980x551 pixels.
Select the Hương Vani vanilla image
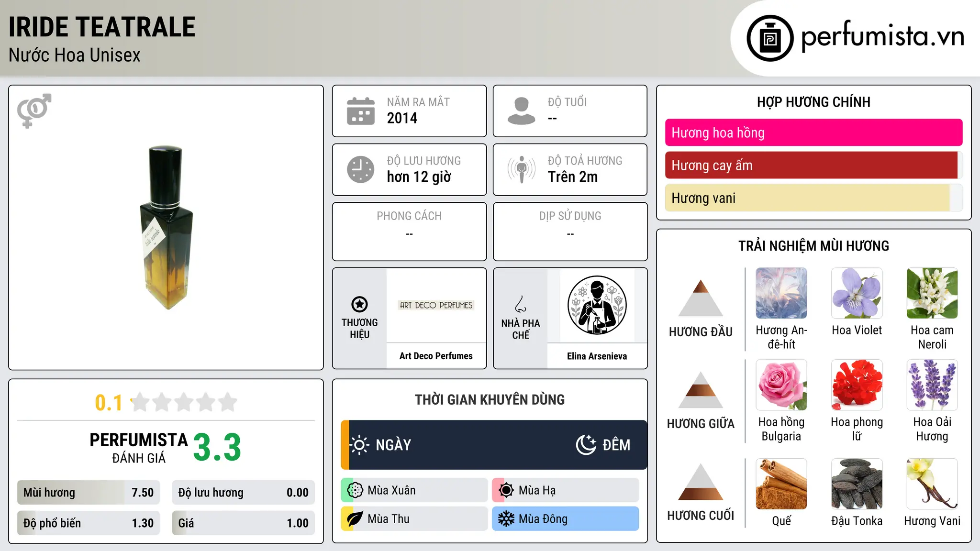click(932, 484)
